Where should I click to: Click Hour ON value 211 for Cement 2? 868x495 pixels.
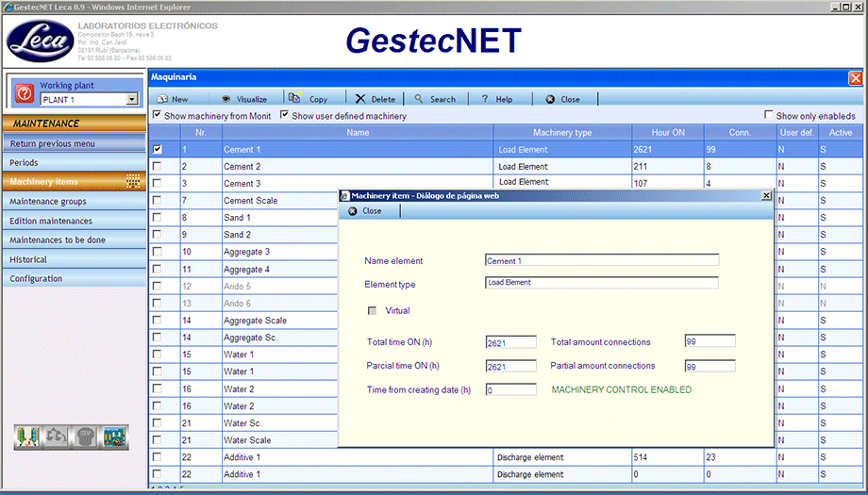tap(640, 167)
